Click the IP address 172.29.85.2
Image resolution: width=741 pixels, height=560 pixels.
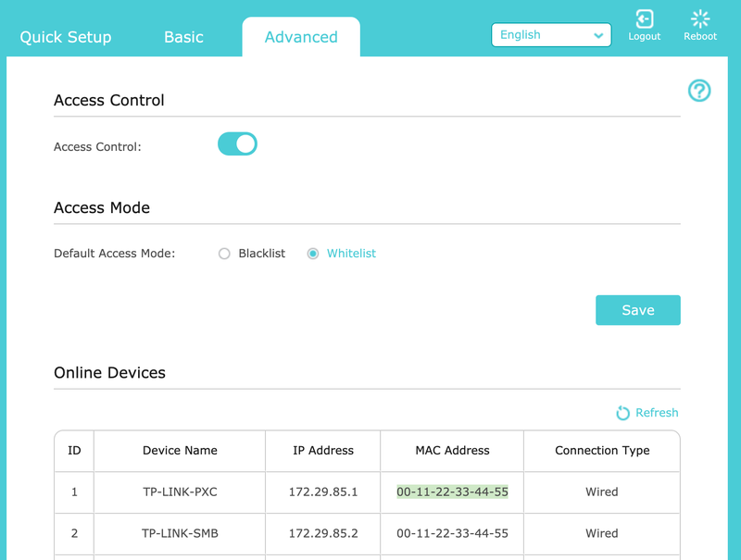pos(323,533)
